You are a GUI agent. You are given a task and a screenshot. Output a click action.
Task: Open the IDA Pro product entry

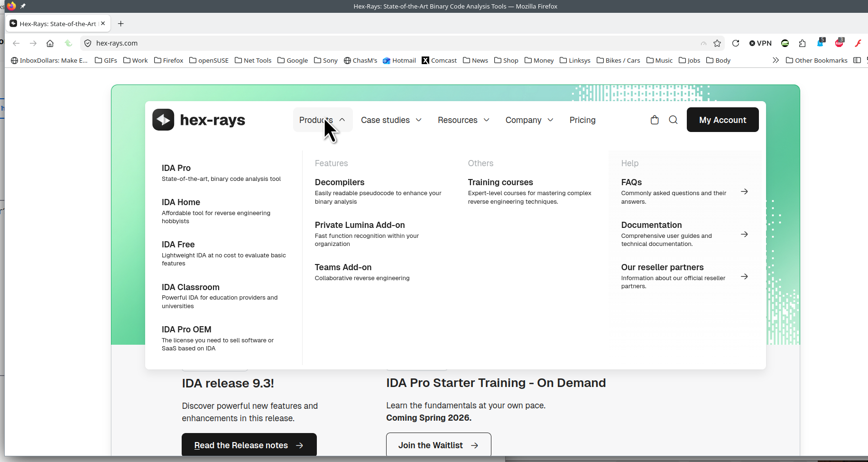point(221,173)
